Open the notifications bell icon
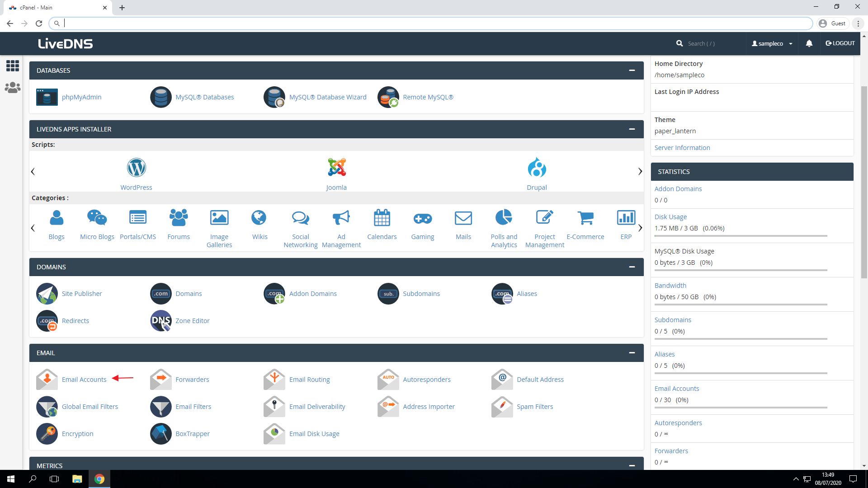 point(809,43)
